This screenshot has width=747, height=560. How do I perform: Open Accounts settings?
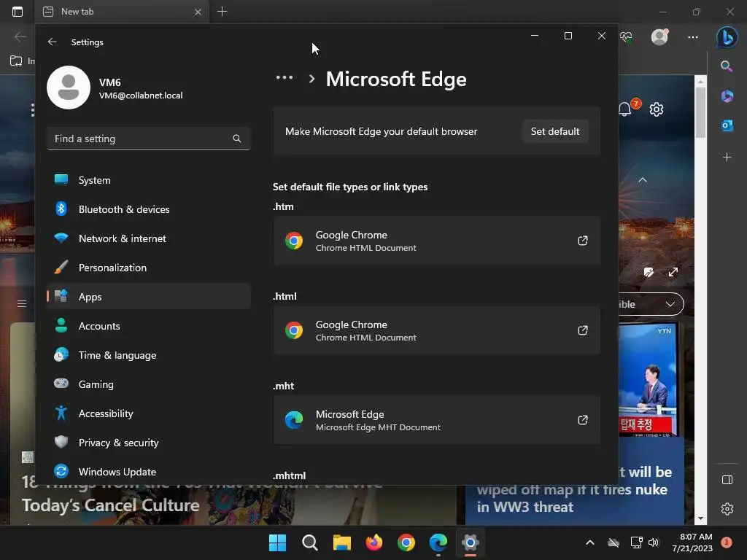coord(149,326)
